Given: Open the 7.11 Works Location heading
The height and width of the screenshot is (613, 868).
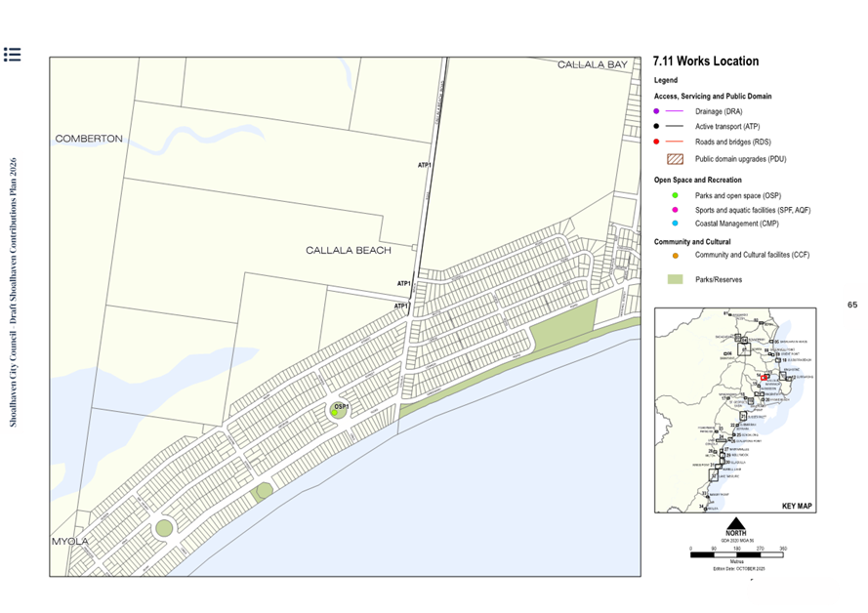Looking at the screenshot, I should tap(705, 61).
